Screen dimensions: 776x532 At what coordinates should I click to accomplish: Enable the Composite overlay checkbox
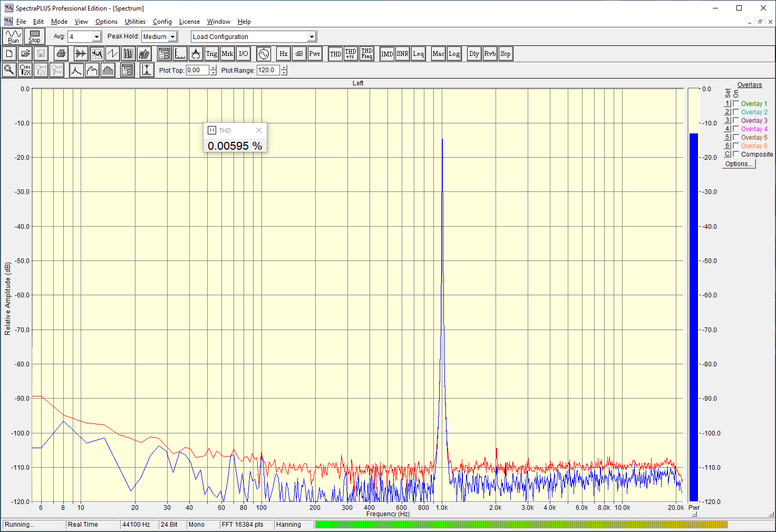736,154
